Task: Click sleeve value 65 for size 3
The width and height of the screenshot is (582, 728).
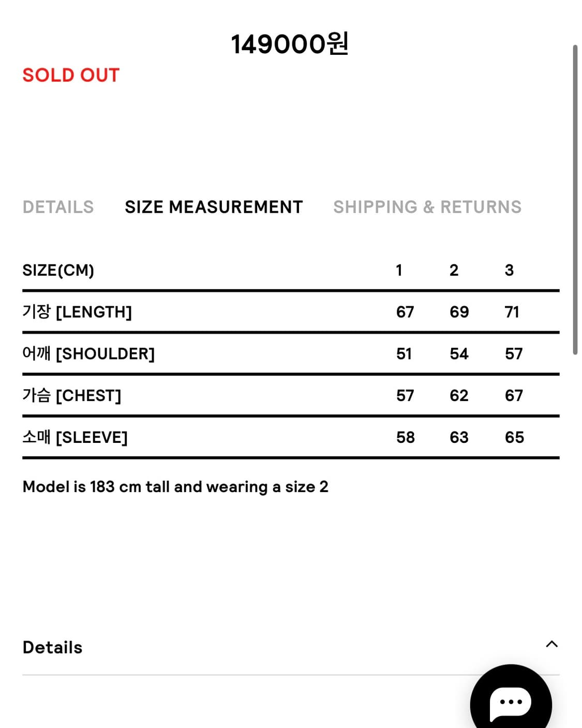Action: [514, 438]
